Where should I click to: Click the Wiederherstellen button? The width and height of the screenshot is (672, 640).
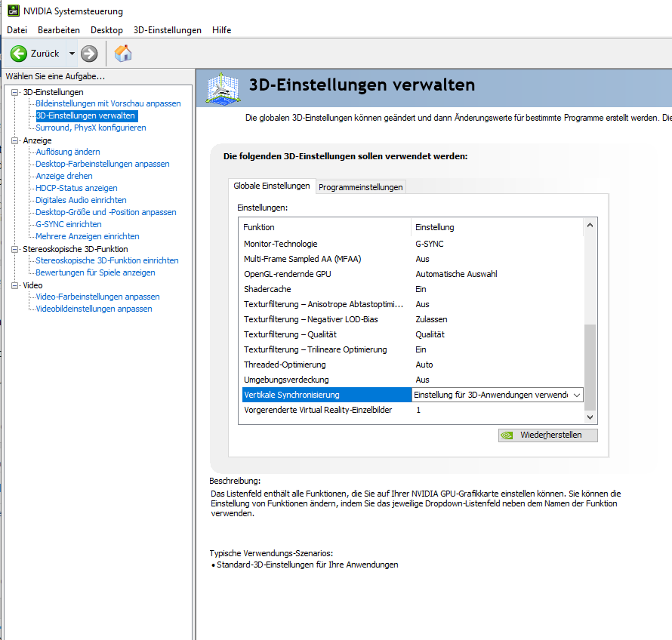pyautogui.click(x=547, y=435)
